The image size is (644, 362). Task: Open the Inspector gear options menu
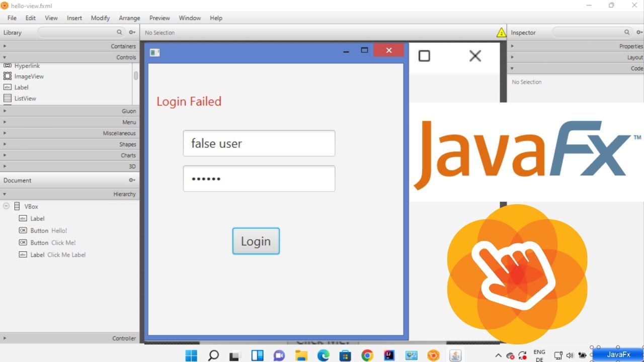639,32
